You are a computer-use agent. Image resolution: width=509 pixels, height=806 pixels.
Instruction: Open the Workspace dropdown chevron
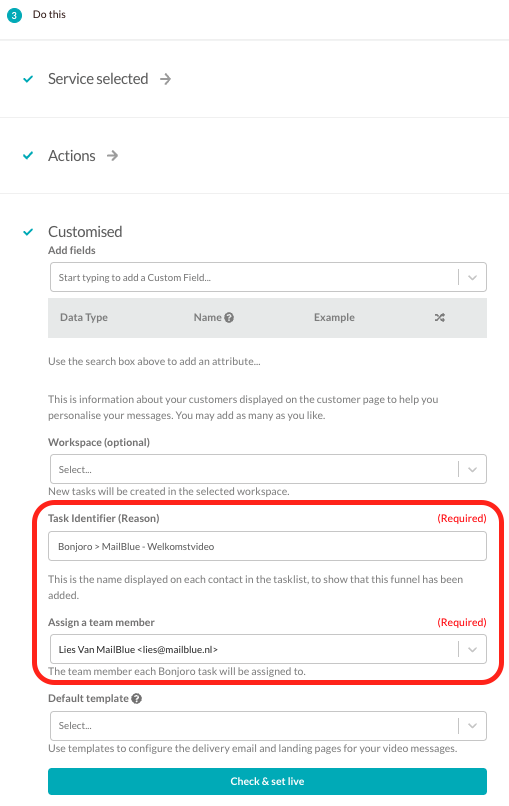coord(472,469)
